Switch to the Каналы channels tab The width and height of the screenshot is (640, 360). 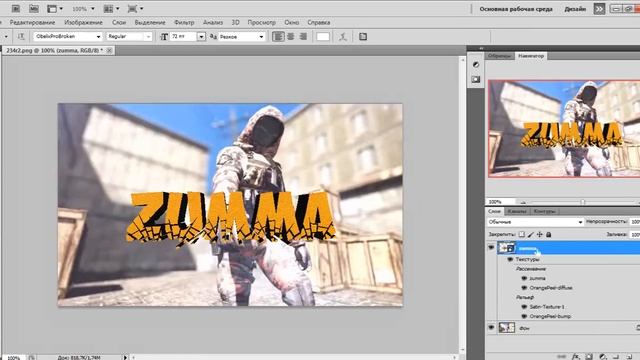click(x=517, y=211)
